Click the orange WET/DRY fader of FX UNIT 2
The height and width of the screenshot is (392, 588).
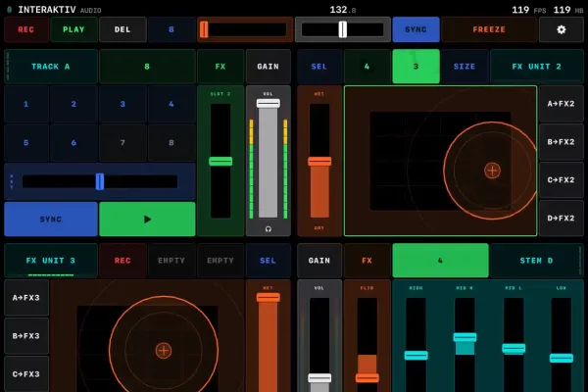319,162
